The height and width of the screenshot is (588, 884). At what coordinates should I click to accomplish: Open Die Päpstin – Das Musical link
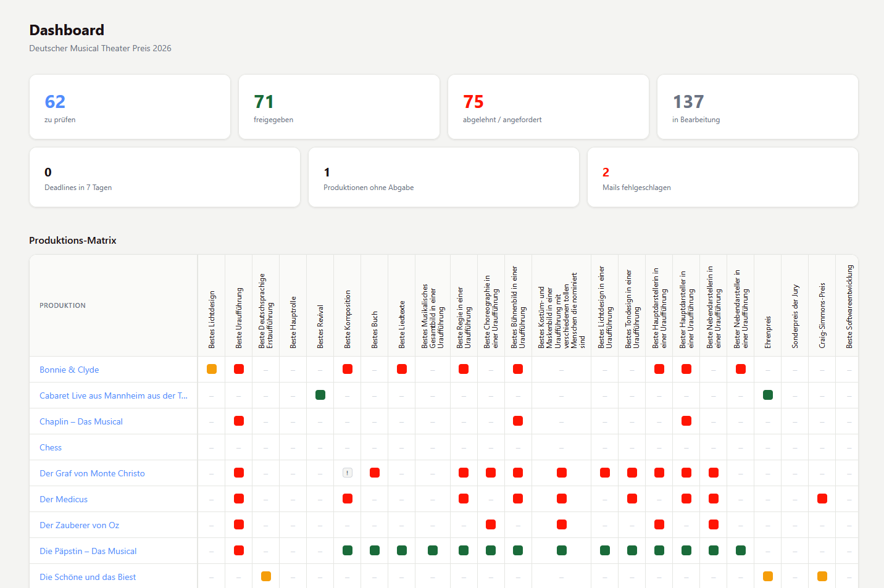[x=88, y=551]
